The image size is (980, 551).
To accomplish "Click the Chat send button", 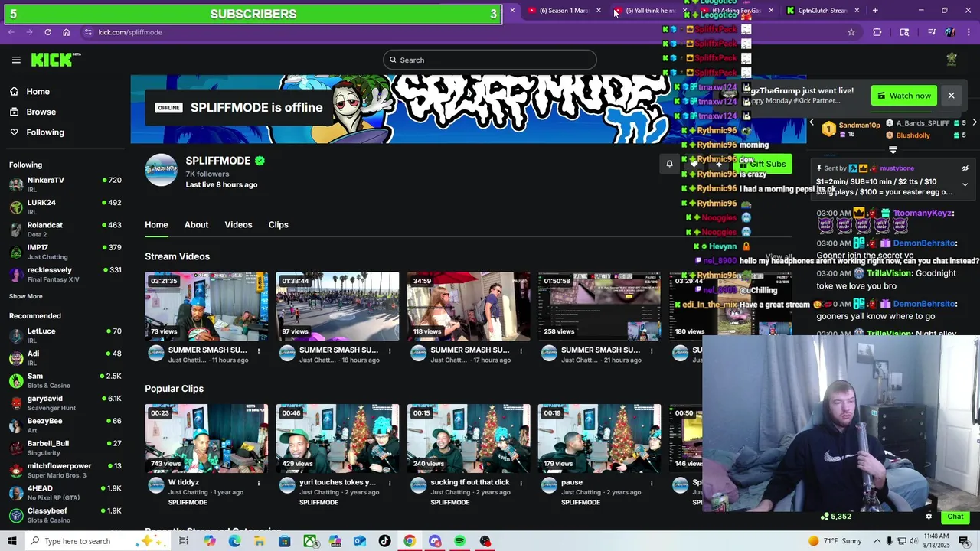I will 955,517.
